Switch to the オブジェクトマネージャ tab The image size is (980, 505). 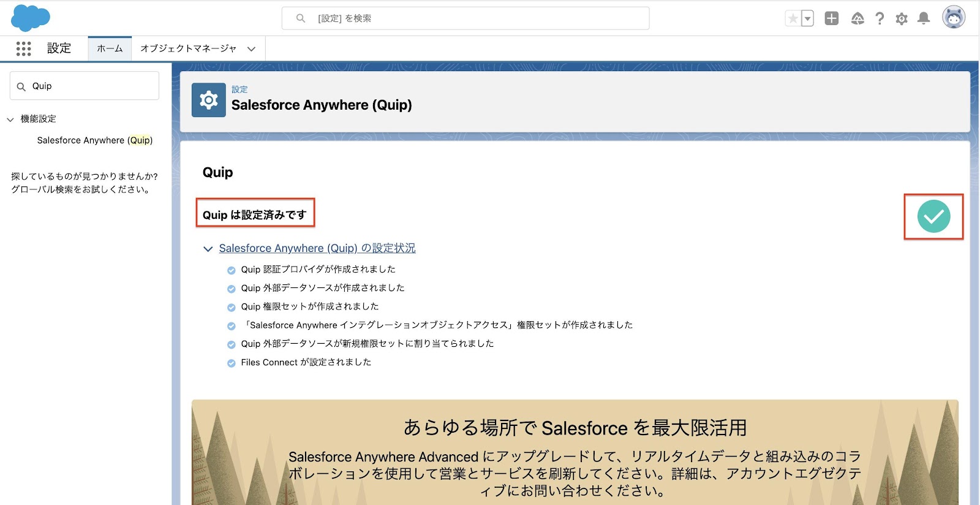click(x=188, y=48)
